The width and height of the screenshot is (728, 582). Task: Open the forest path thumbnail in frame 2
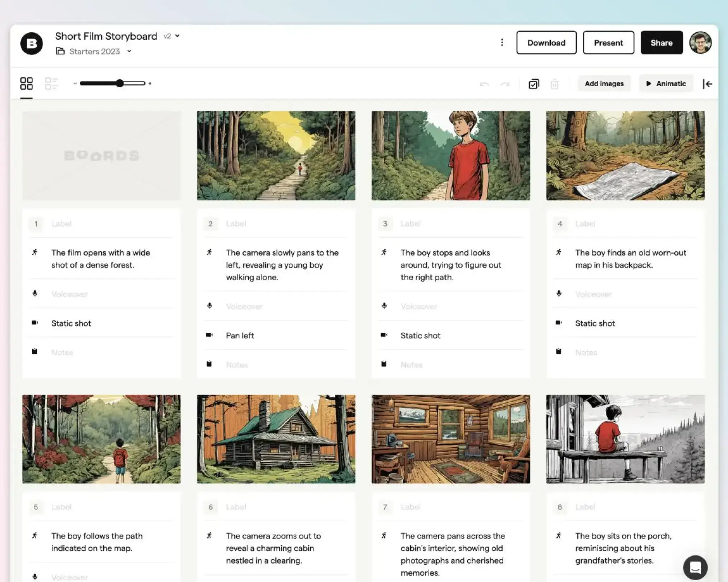(x=276, y=156)
